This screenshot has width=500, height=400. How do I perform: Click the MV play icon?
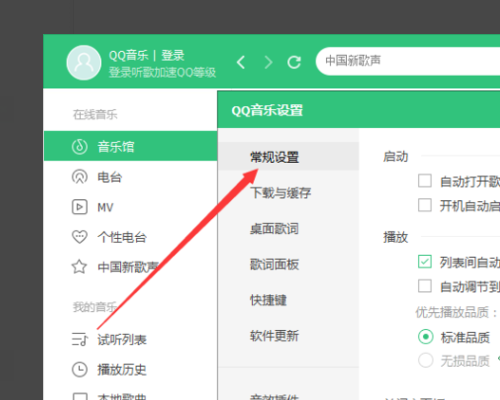click(80, 207)
